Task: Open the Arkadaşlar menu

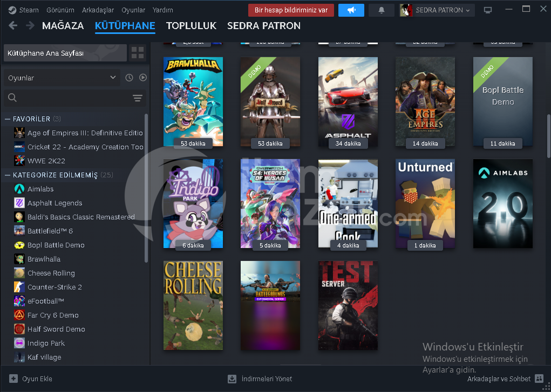Action: coord(98,10)
